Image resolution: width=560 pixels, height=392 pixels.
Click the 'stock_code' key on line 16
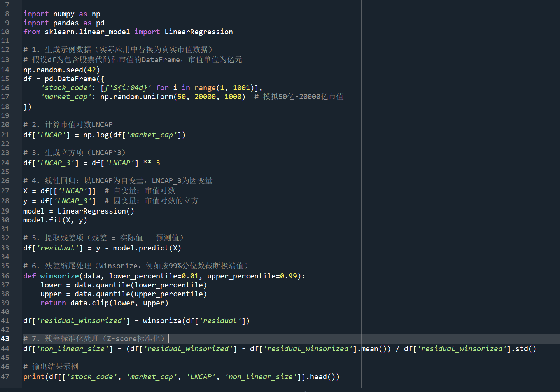click(x=66, y=88)
